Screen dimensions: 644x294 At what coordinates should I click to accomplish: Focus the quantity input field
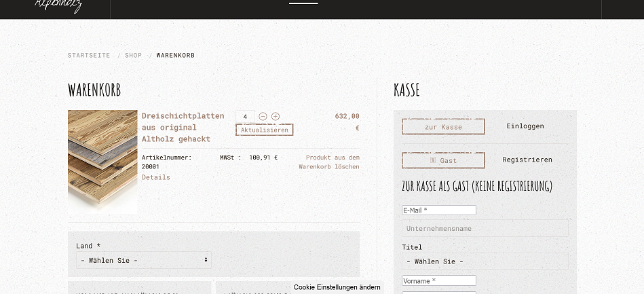click(245, 117)
